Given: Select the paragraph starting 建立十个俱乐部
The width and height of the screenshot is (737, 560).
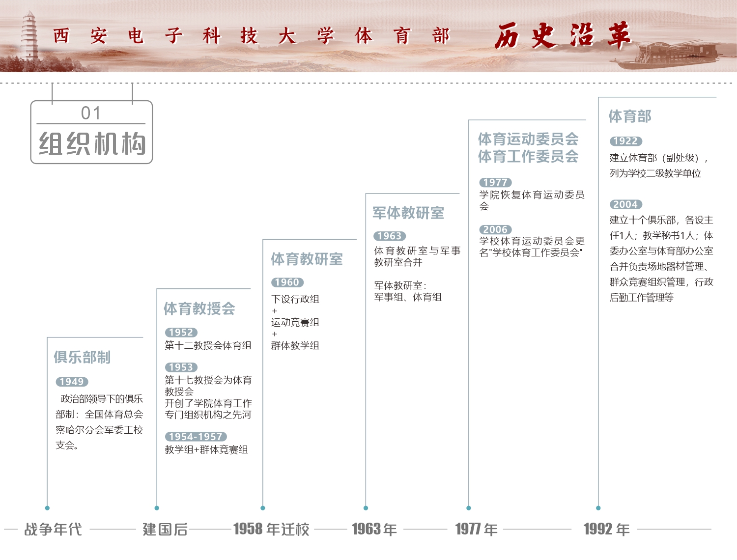Looking at the screenshot, I should (661, 258).
